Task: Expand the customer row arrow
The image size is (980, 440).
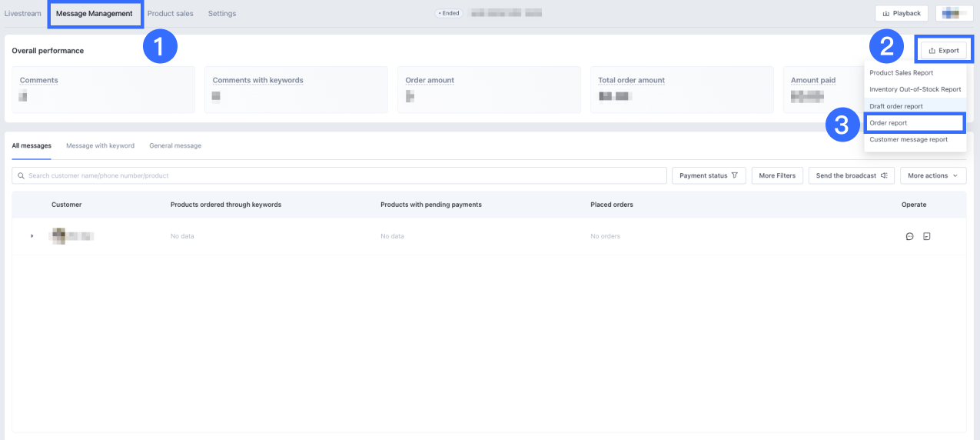Action: click(x=32, y=236)
